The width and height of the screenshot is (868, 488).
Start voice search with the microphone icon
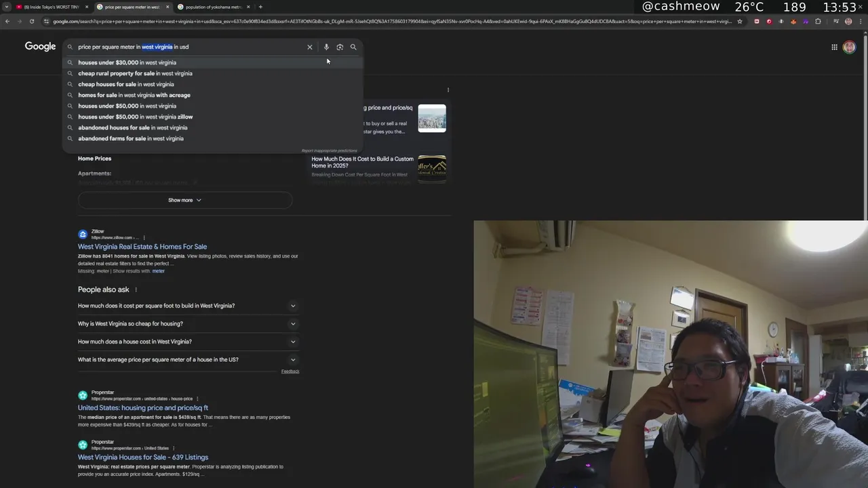click(326, 47)
